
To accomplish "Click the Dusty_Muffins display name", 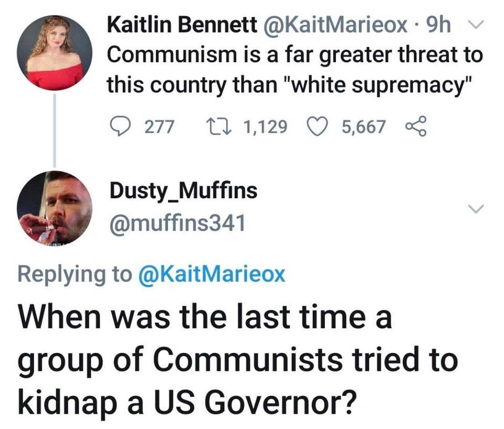I will (183, 191).
